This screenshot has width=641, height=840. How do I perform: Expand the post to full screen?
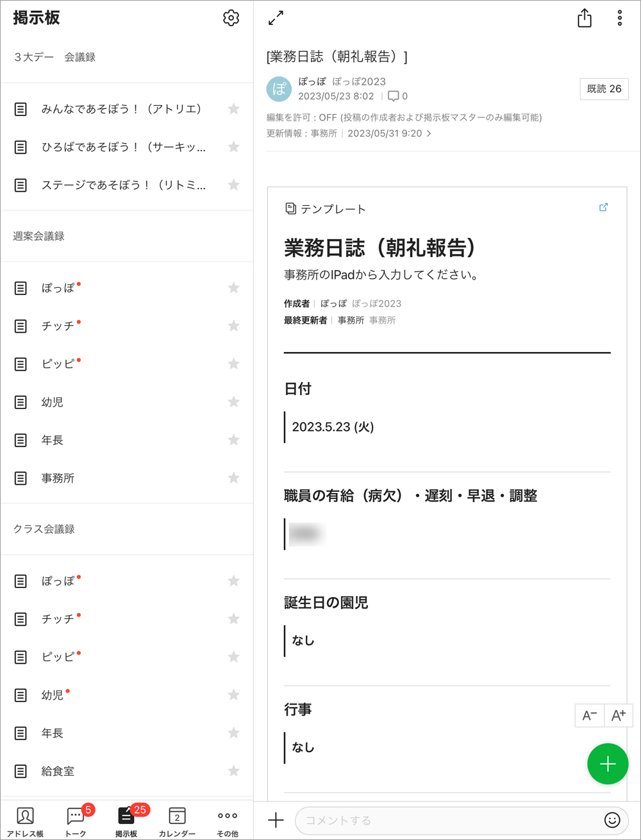tap(276, 18)
